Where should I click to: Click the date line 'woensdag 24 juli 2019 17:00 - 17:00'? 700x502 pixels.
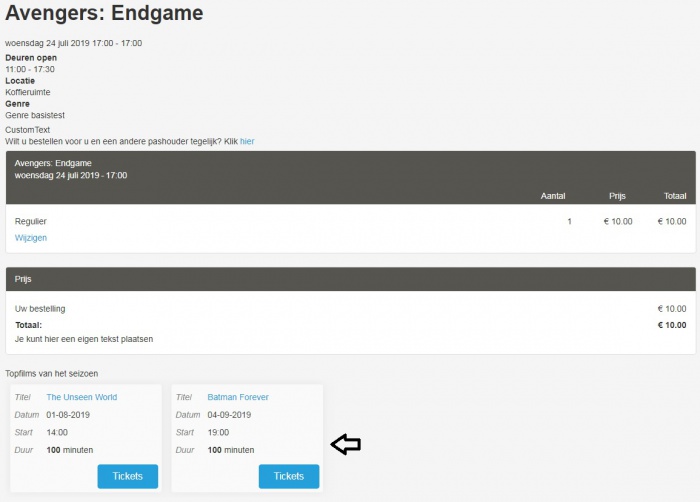(x=74, y=43)
